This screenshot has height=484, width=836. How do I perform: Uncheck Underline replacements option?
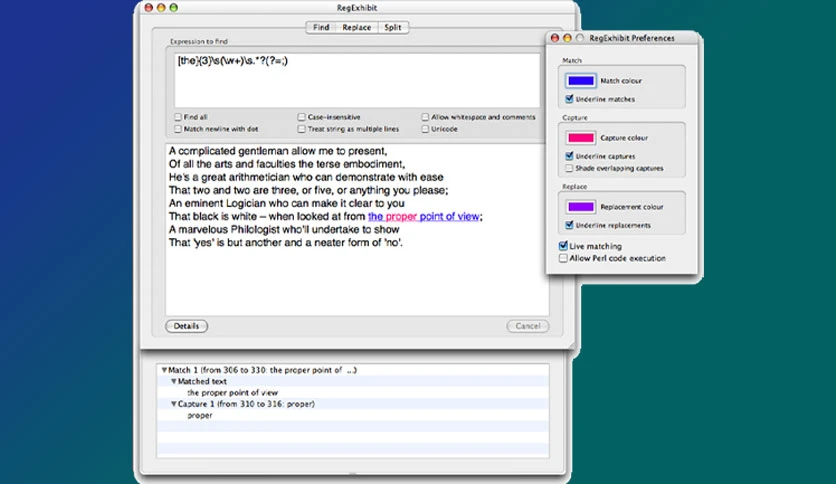coord(569,225)
